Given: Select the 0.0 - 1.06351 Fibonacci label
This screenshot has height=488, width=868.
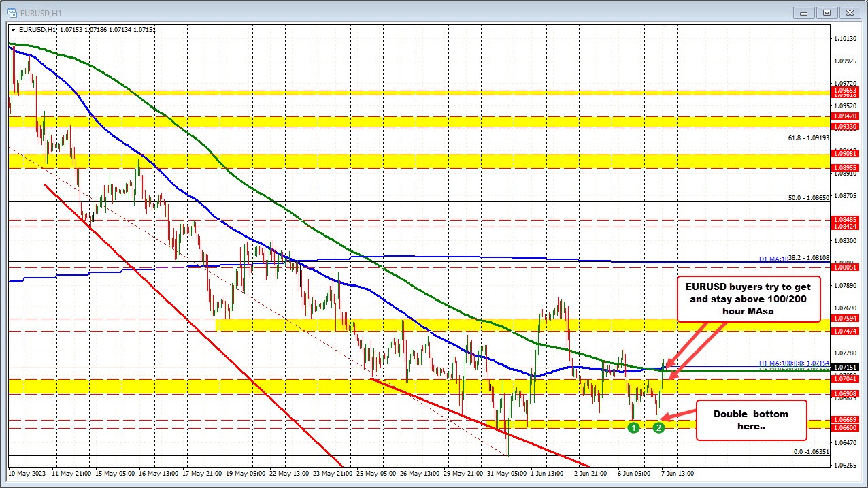Looking at the screenshot, I should click(x=810, y=451).
